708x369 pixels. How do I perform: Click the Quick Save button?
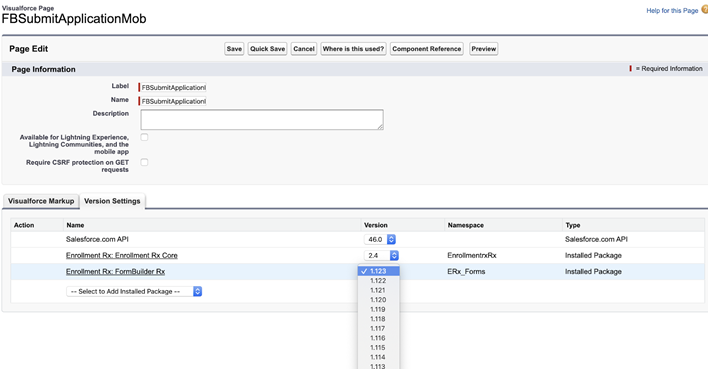tap(268, 49)
